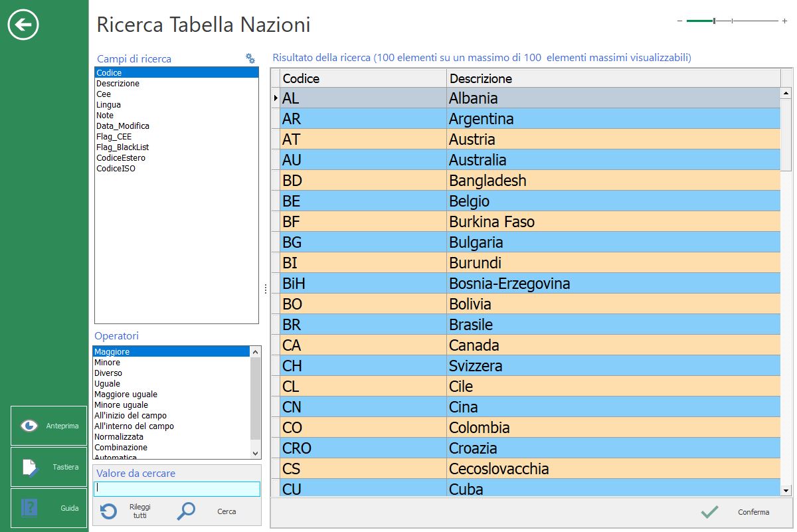Viewport: 797px width, 532px height.
Task: Choose the Normalizzata operator
Action: pyautogui.click(x=171, y=437)
